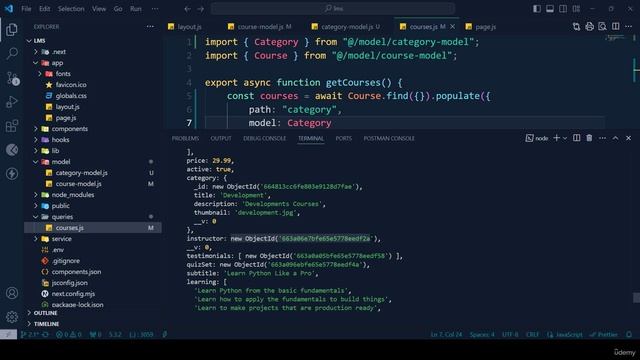Select the node terminal instance
Image resolution: width=640 pixels, height=360 pixels.
pyautogui.click(x=537, y=138)
